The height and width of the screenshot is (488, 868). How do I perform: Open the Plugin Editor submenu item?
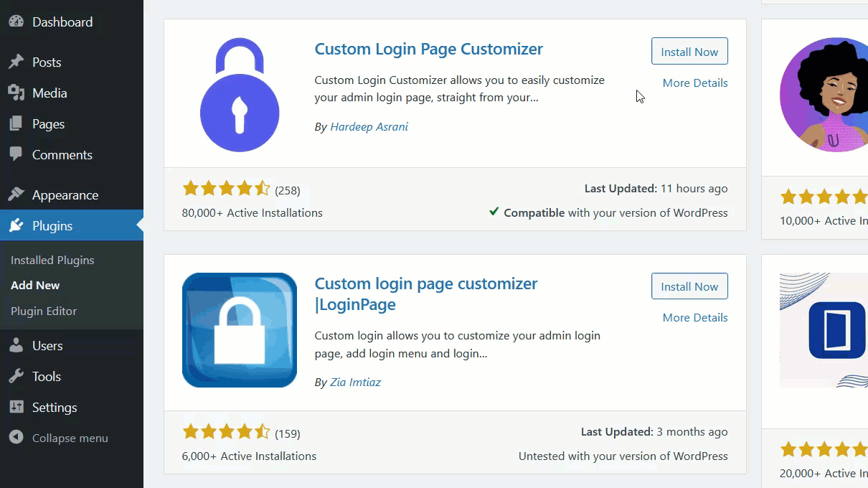44,311
